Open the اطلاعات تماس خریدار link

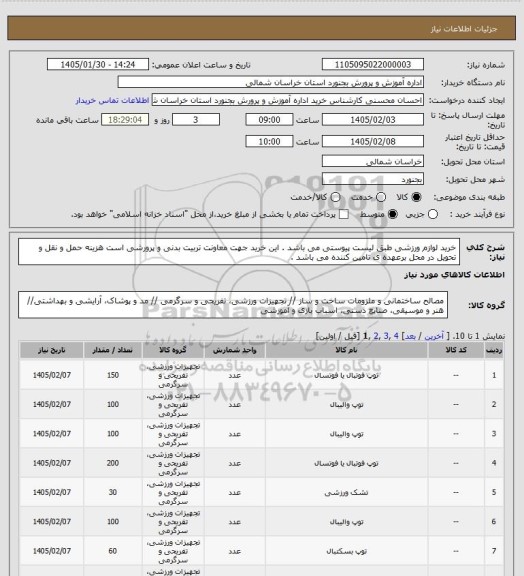pyautogui.click(x=112, y=100)
